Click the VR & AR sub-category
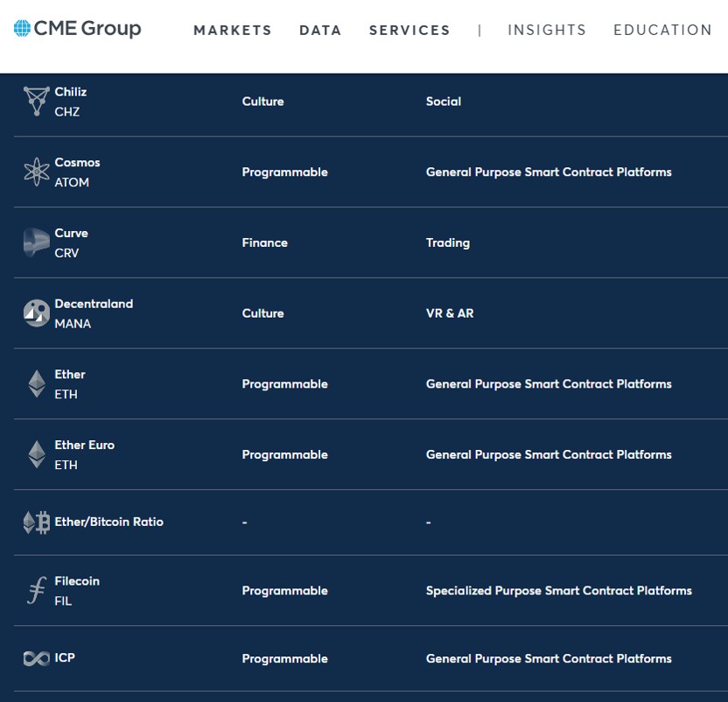 pyautogui.click(x=450, y=313)
